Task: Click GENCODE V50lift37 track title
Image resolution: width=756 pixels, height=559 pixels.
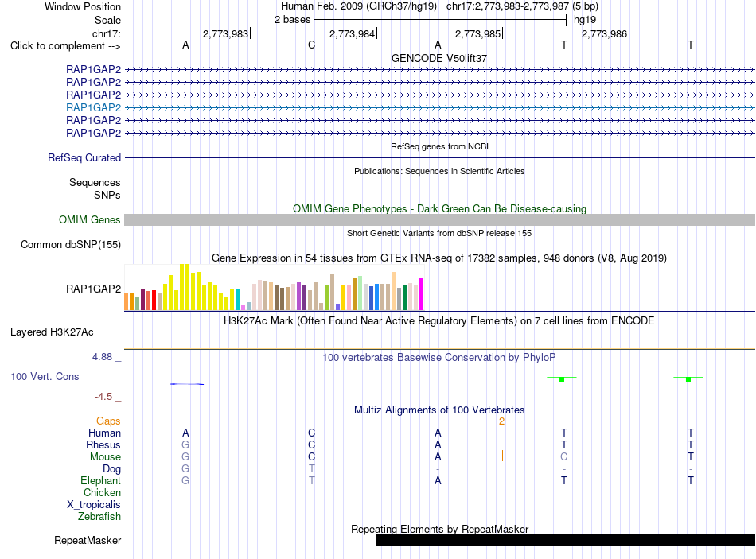Action: click(x=439, y=58)
